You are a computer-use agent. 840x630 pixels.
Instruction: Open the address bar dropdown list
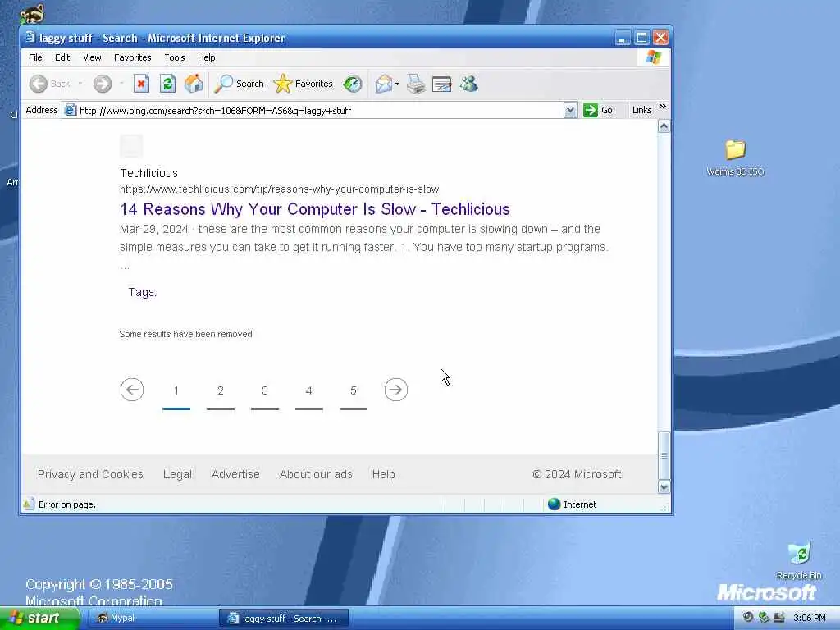tap(570, 111)
